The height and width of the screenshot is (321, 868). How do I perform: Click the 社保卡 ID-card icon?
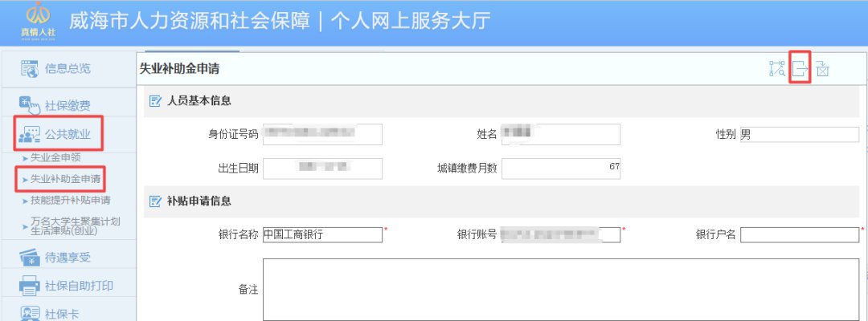[x=30, y=313]
